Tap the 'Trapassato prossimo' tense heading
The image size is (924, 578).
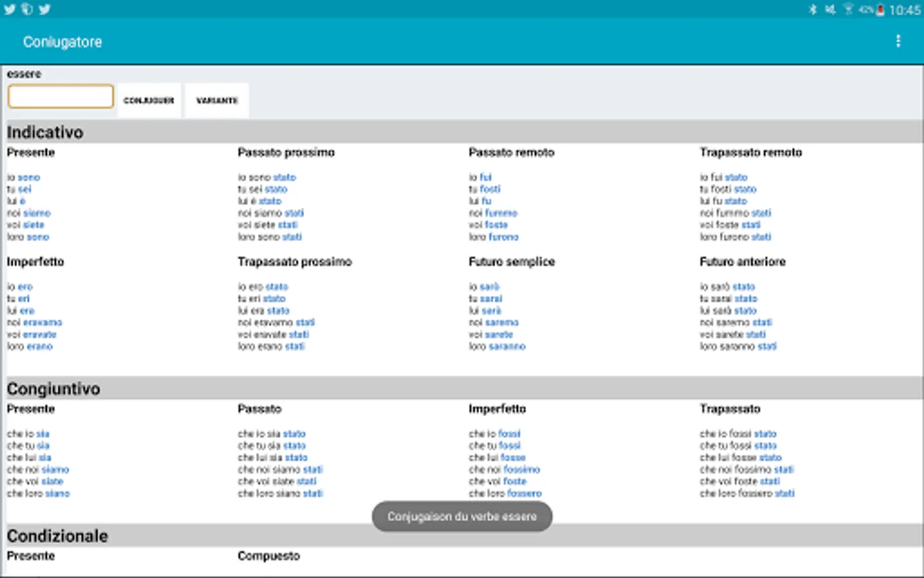pos(295,262)
